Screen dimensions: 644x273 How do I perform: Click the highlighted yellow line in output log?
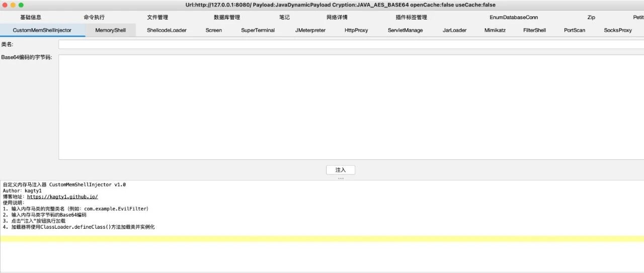click(x=322, y=239)
